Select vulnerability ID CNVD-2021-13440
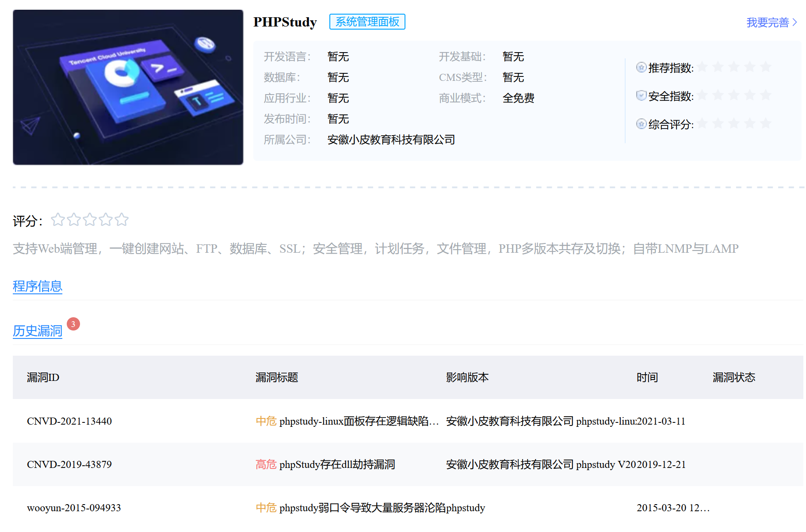 (69, 421)
